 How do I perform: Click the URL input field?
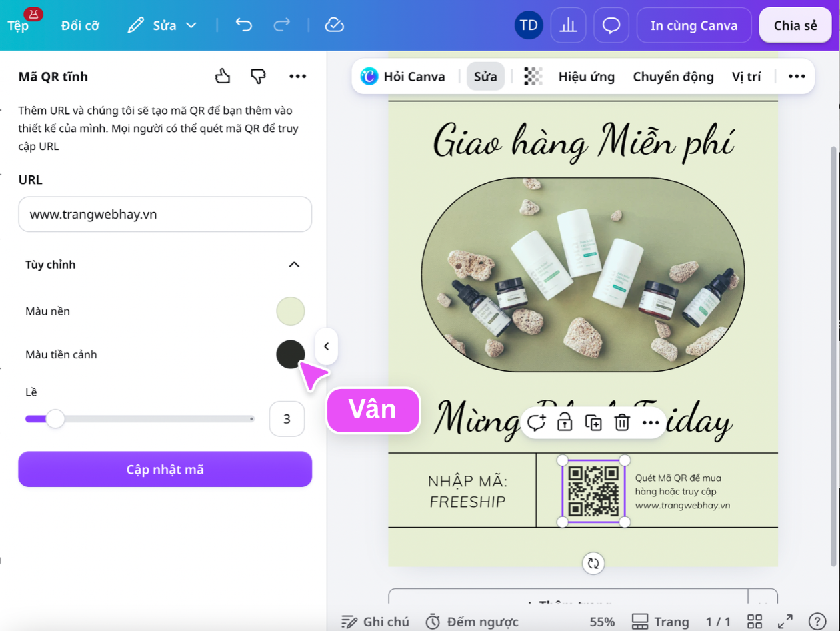point(165,214)
